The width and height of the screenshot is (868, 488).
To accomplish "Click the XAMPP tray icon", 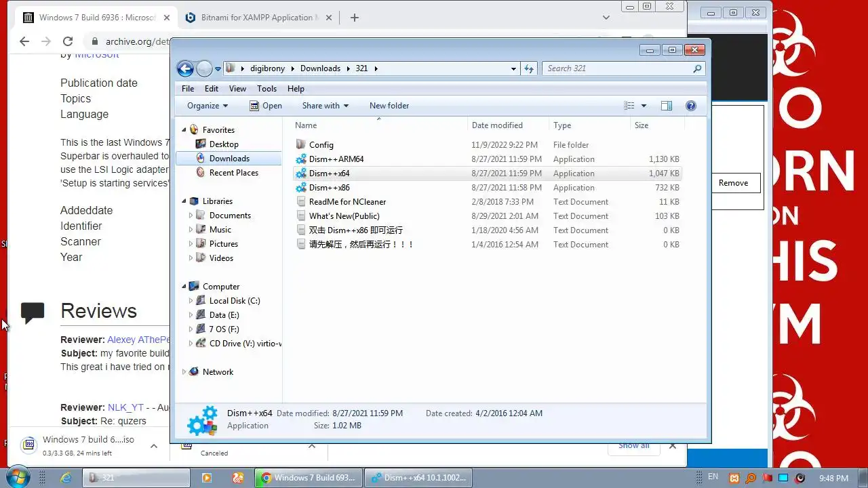I will point(734,478).
